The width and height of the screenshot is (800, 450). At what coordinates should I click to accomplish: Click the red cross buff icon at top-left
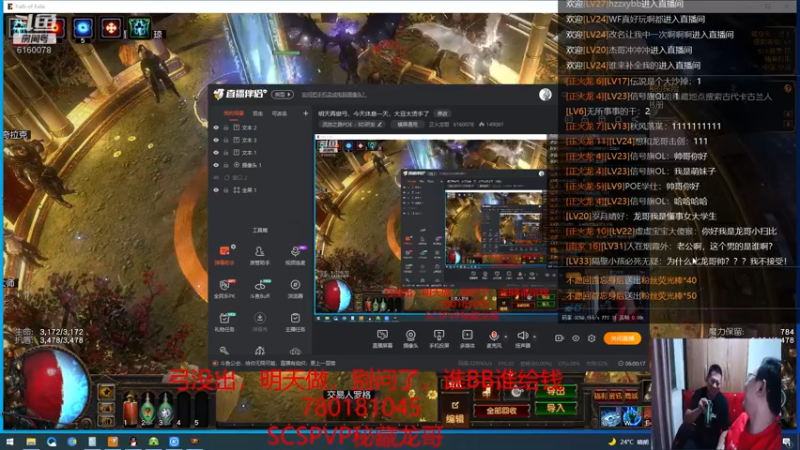point(111,28)
